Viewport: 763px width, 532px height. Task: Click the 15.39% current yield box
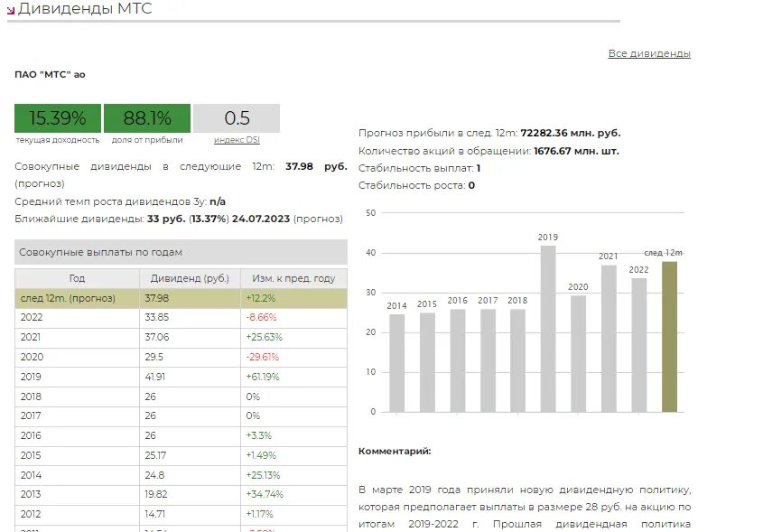click(x=58, y=117)
